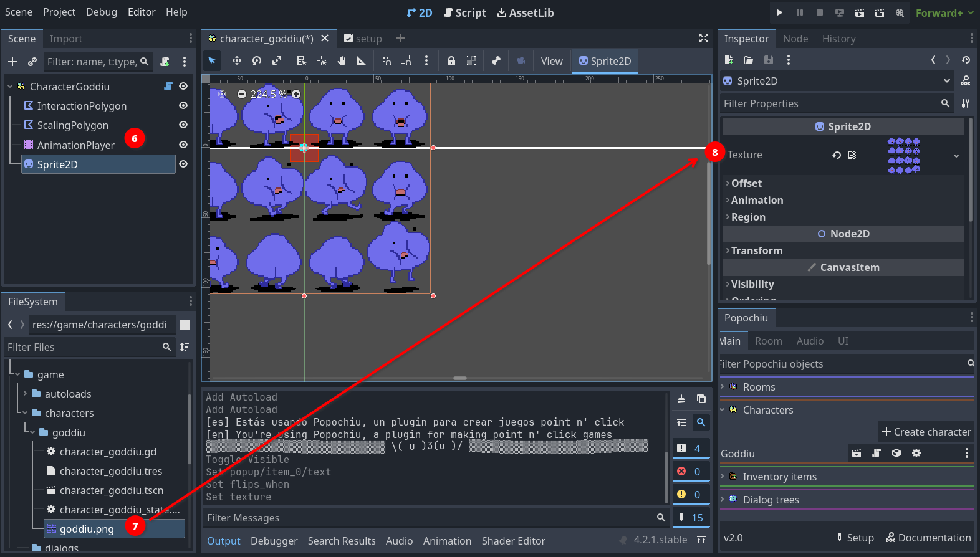
Task: Toggle visibility of Sprite2D node
Action: 183,164
